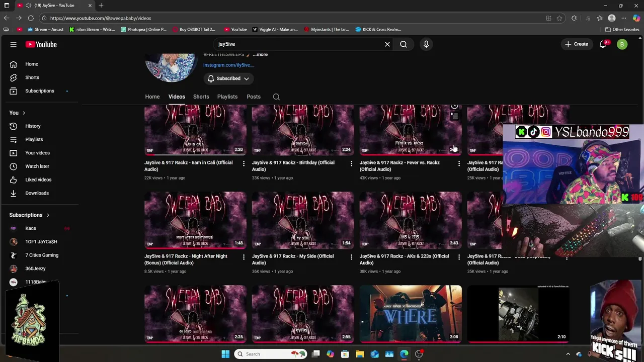Clear the search box with X icon

(387, 44)
